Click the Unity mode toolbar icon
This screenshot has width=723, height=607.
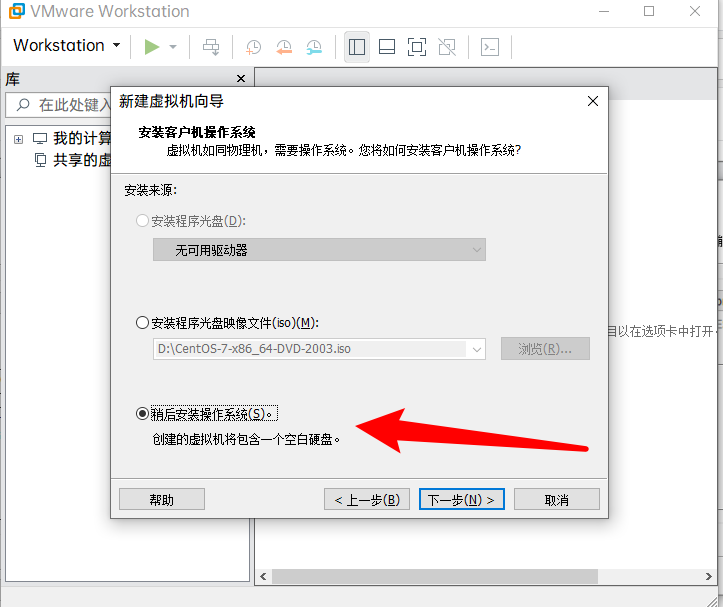click(x=447, y=47)
